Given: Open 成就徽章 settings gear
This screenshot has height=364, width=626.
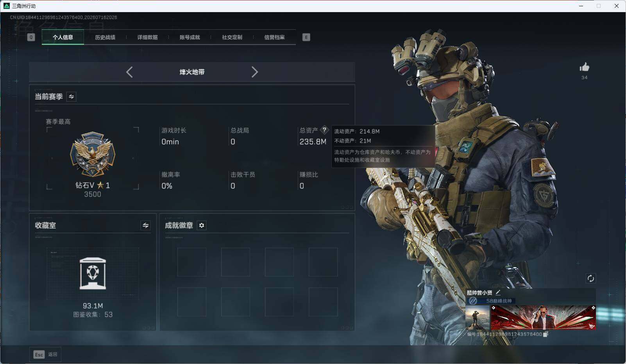Looking at the screenshot, I should (202, 225).
